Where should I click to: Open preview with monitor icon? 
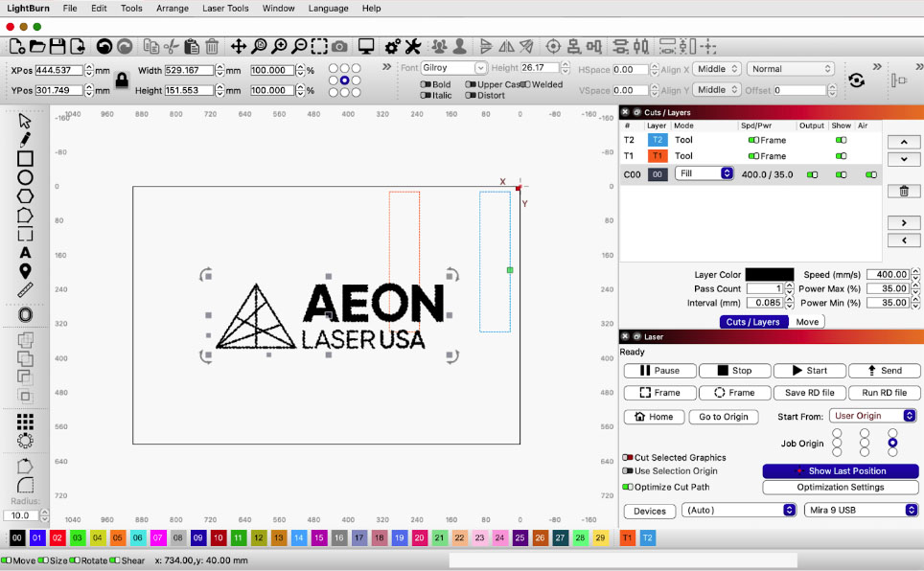tap(366, 46)
